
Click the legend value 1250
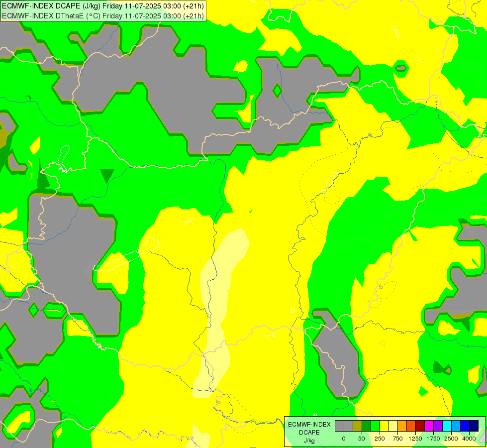pyautogui.click(x=415, y=439)
